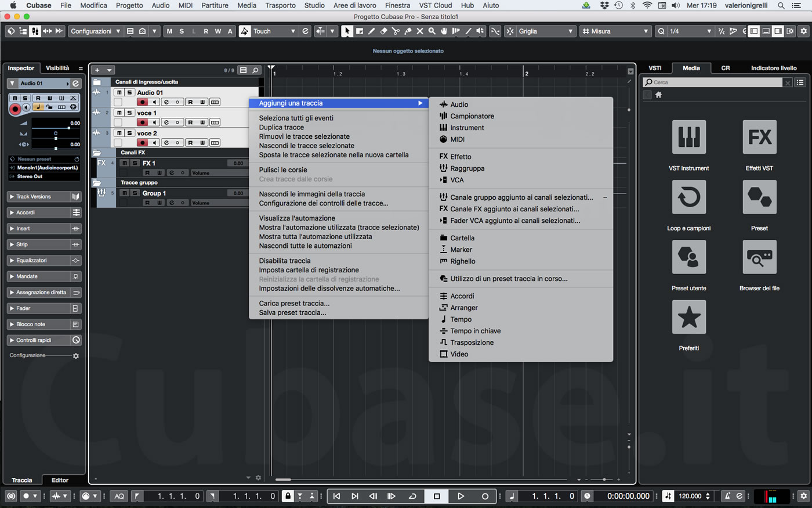
Task: Expand the Track Versions inspector section
Action: tap(44, 197)
